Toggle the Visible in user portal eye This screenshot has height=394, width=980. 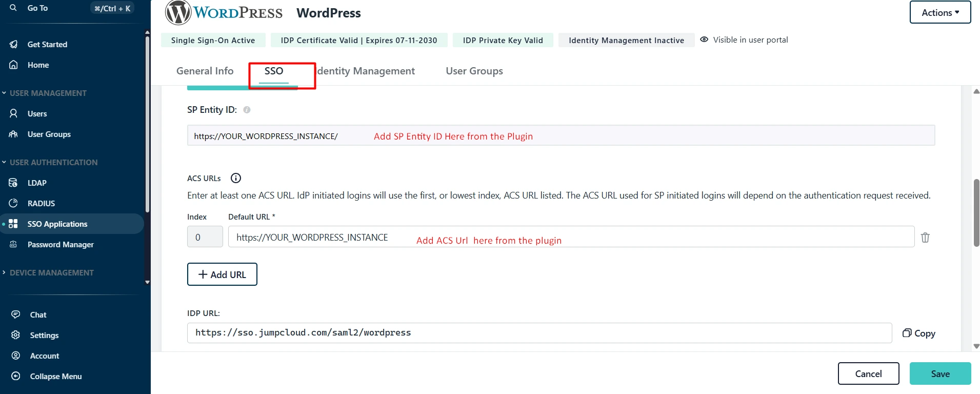click(x=704, y=40)
